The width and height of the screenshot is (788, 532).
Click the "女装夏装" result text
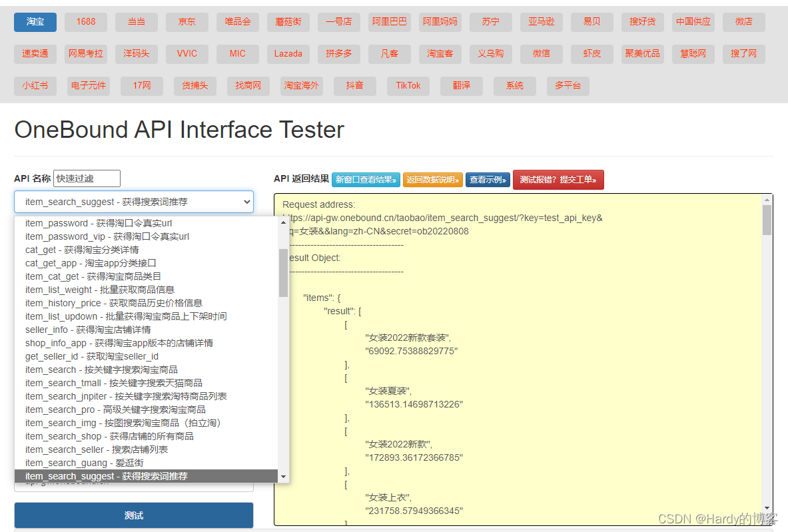[388, 391]
